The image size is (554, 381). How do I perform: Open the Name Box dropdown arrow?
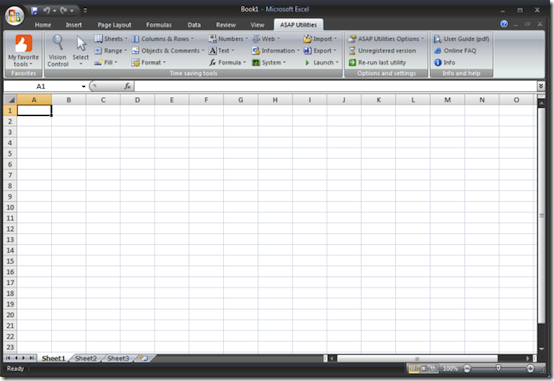pos(83,86)
